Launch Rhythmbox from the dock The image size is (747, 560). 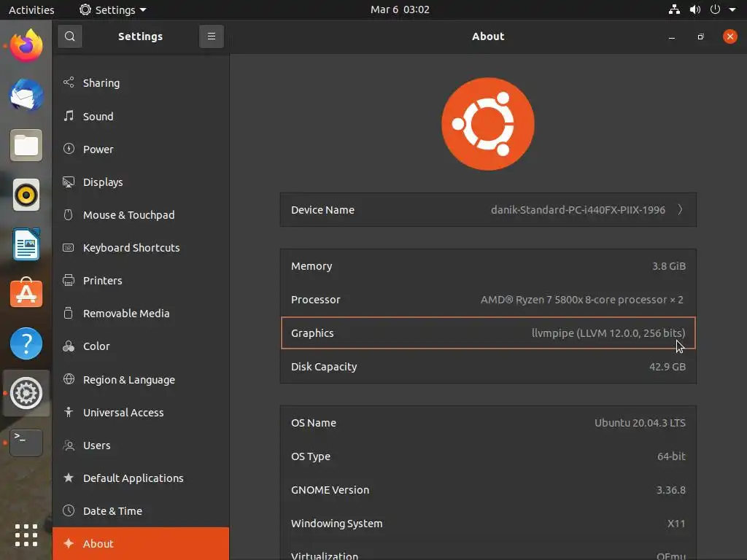click(x=26, y=195)
